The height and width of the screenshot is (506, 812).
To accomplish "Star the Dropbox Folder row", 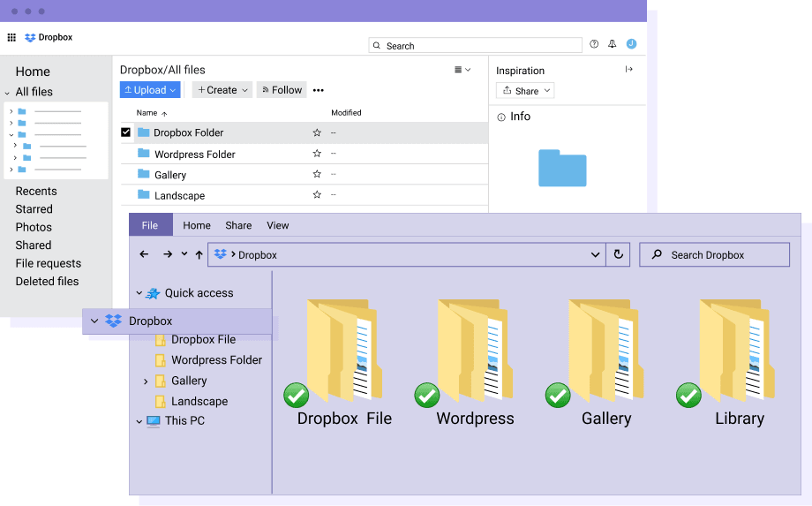I will click(317, 132).
